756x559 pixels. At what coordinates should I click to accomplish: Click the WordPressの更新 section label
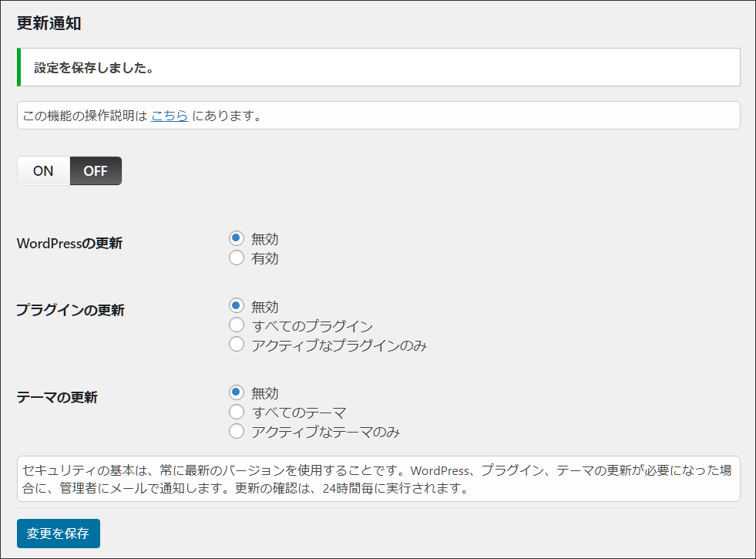(x=69, y=244)
